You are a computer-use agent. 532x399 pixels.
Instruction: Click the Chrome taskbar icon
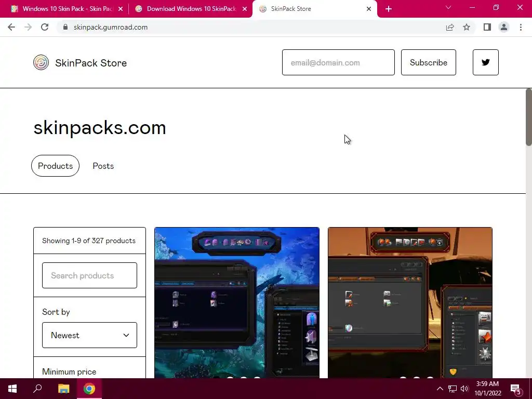[89, 389]
